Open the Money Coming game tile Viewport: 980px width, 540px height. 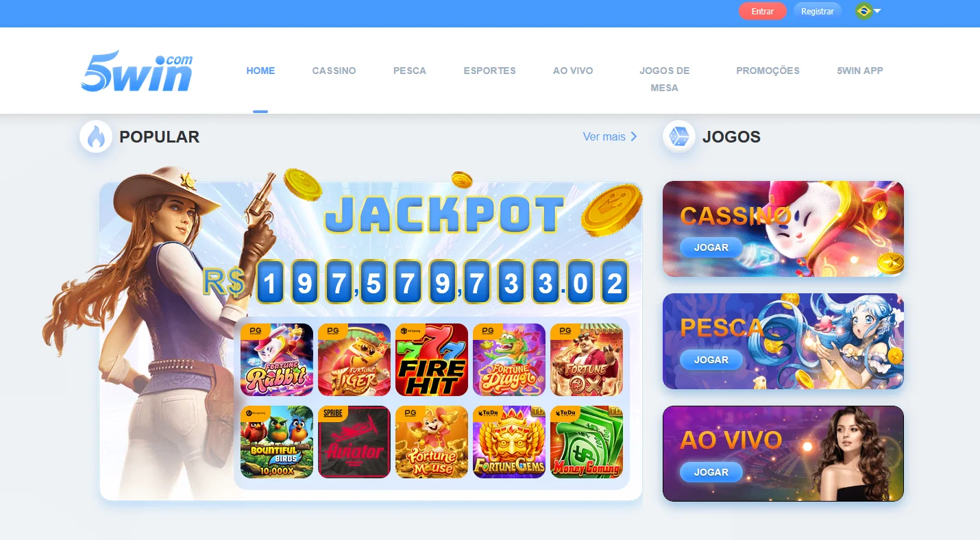pyautogui.click(x=587, y=442)
